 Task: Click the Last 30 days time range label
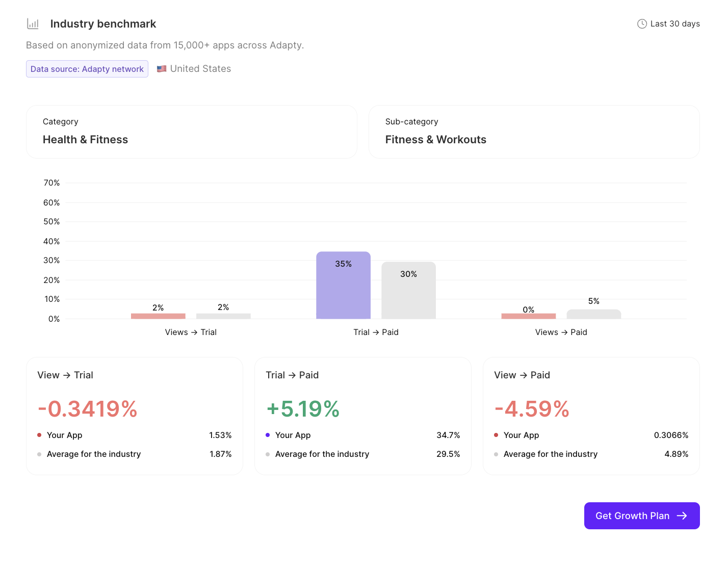(x=674, y=23)
